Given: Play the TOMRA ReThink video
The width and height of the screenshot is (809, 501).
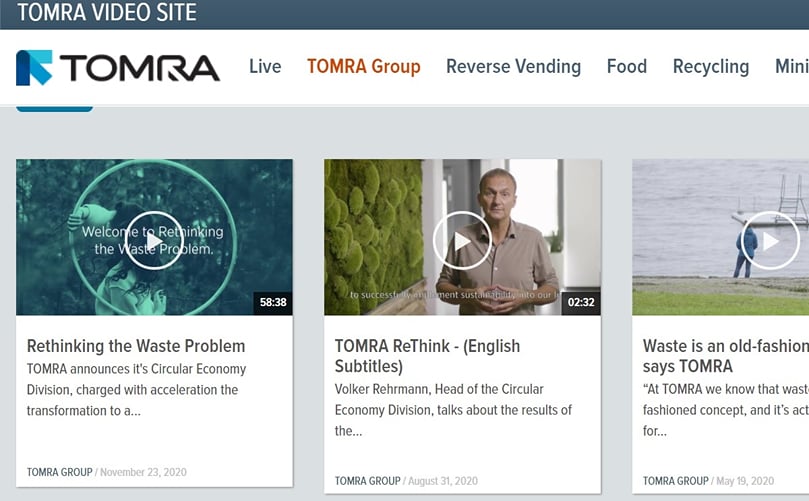Looking at the screenshot, I should [x=462, y=240].
